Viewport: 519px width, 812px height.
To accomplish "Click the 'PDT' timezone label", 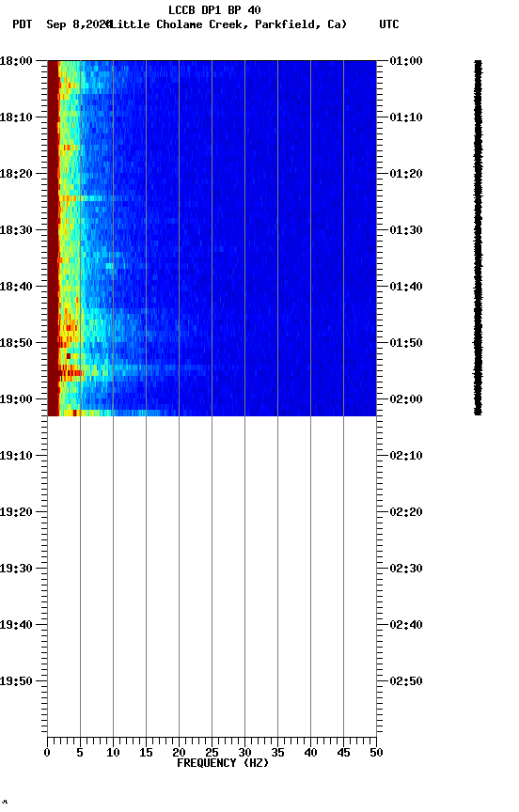I will click(x=23, y=24).
